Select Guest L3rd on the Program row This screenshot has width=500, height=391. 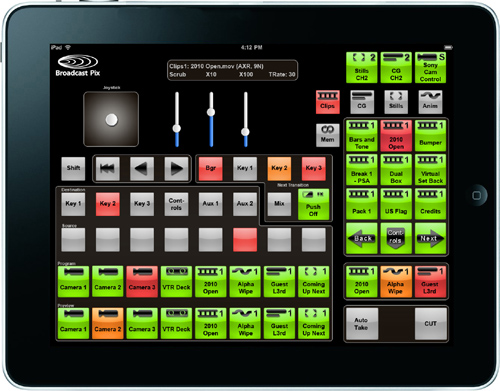pos(279,281)
